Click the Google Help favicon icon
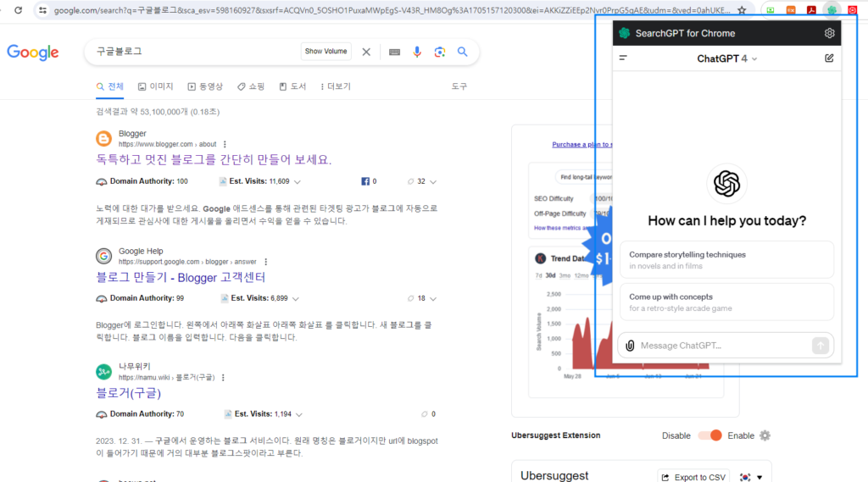The width and height of the screenshot is (868, 482). coord(103,256)
